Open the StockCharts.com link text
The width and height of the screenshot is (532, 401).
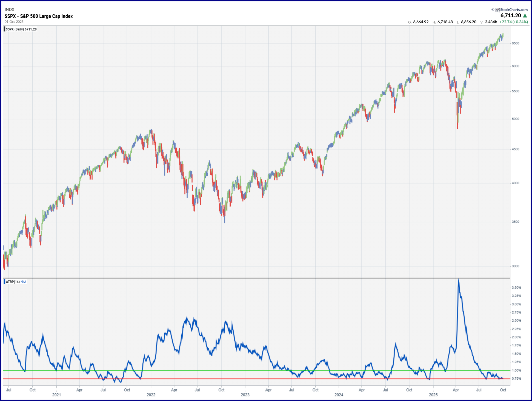coord(514,10)
